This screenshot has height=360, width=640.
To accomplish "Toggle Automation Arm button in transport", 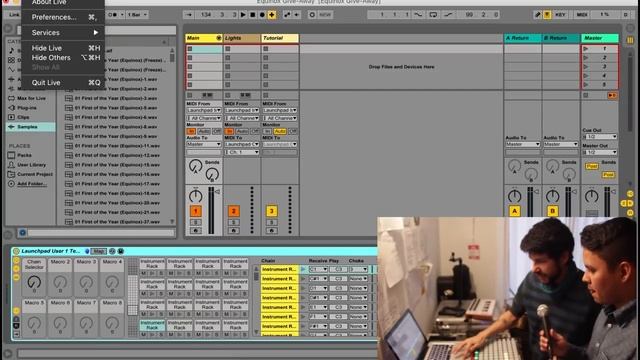I will [x=287, y=15].
